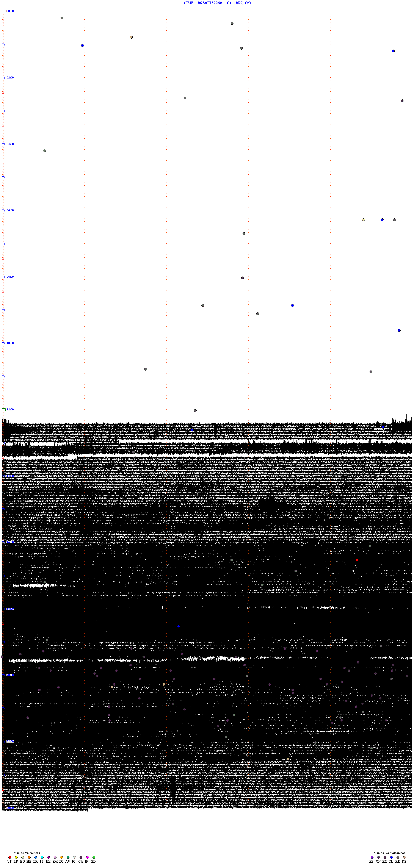414x868 pixels.
Task: Click the '(1)' text in header
Action: 229,3
